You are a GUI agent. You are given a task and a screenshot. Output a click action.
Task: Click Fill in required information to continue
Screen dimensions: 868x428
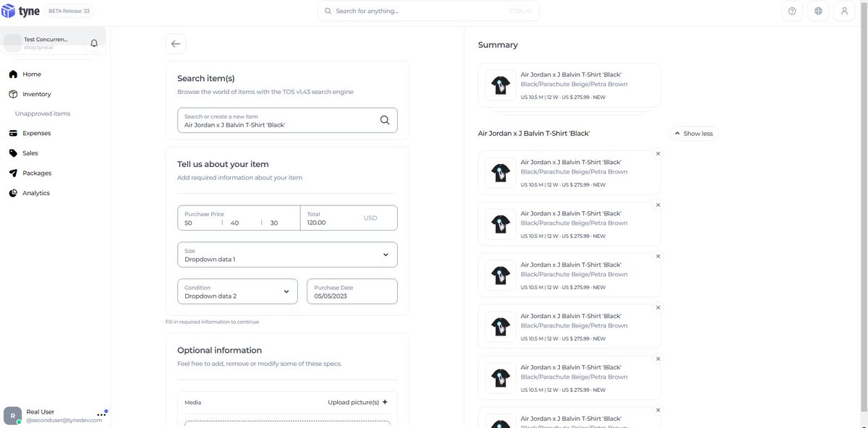tap(212, 322)
